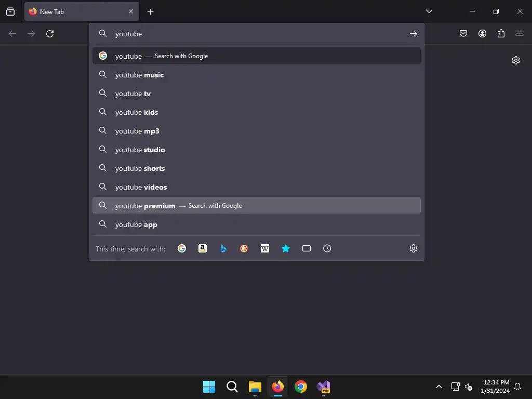
Task: Open the clock showing 12:34 PM
Action: 495,387
